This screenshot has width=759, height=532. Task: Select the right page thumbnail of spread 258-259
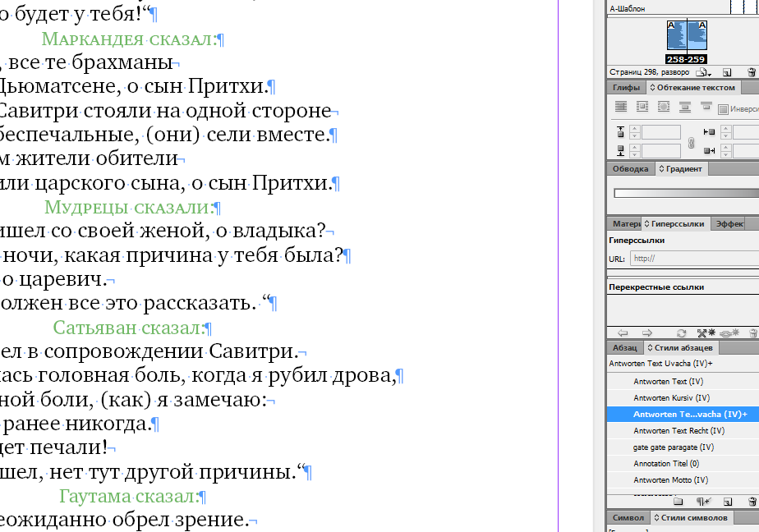coord(697,35)
